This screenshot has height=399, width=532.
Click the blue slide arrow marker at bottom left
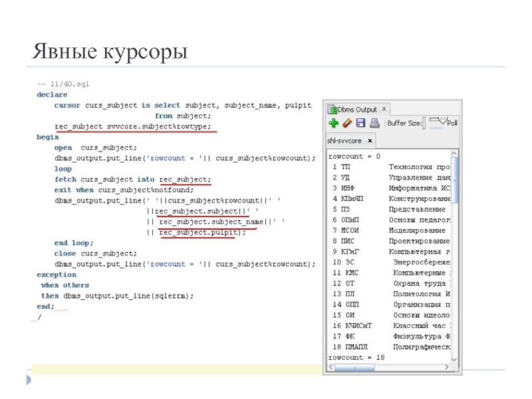click(x=28, y=380)
